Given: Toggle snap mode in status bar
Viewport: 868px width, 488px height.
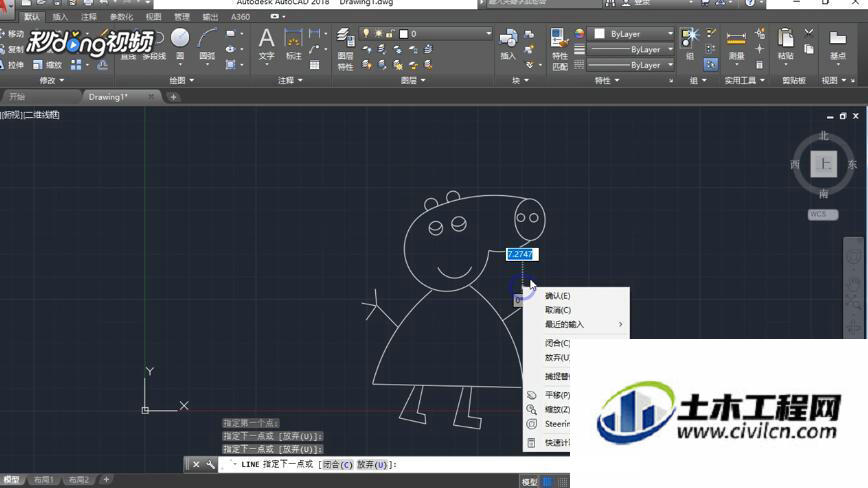Looking at the screenshot, I should [563, 482].
